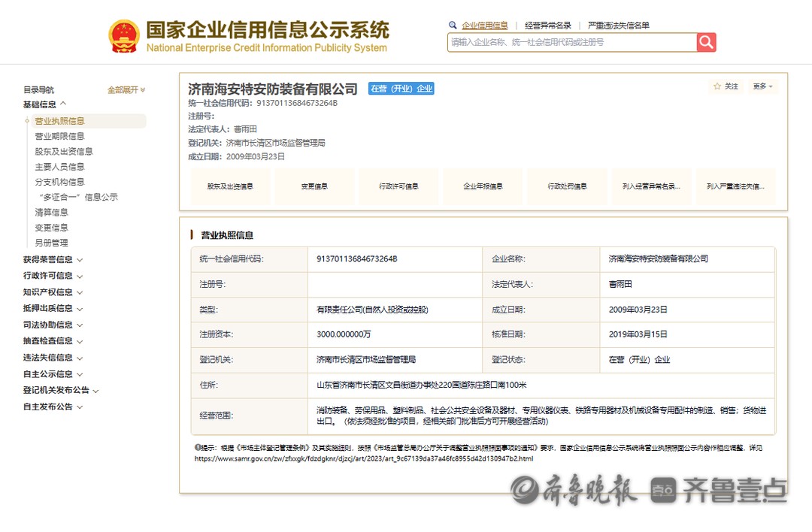Click the registered capital value 3000.000000万
This screenshot has height=532, width=812.
click(344, 334)
